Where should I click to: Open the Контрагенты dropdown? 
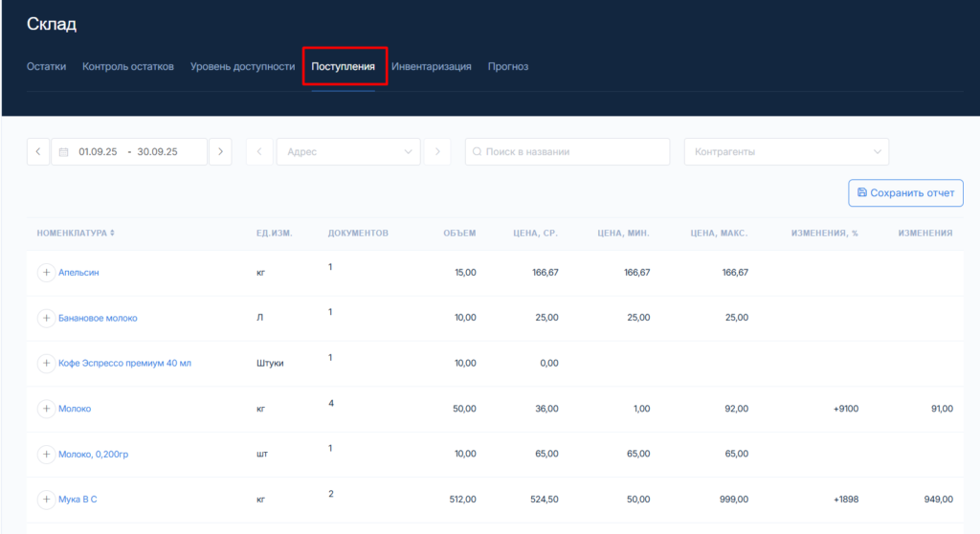786,151
